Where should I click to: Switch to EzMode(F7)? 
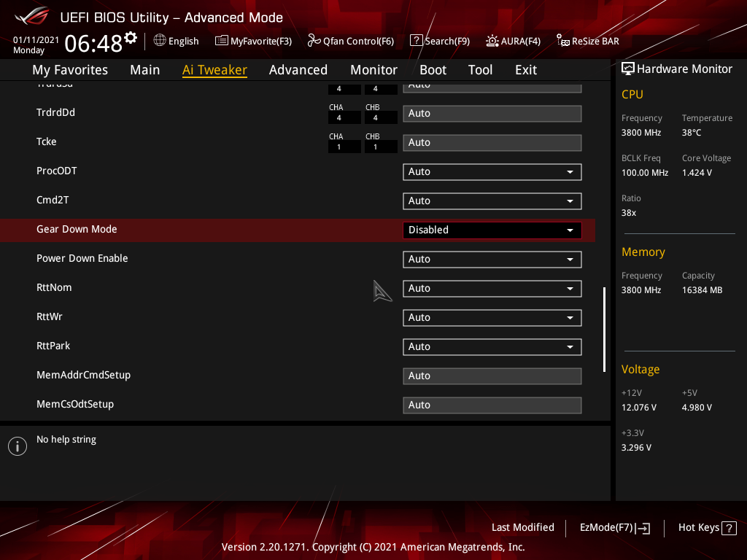[614, 528]
